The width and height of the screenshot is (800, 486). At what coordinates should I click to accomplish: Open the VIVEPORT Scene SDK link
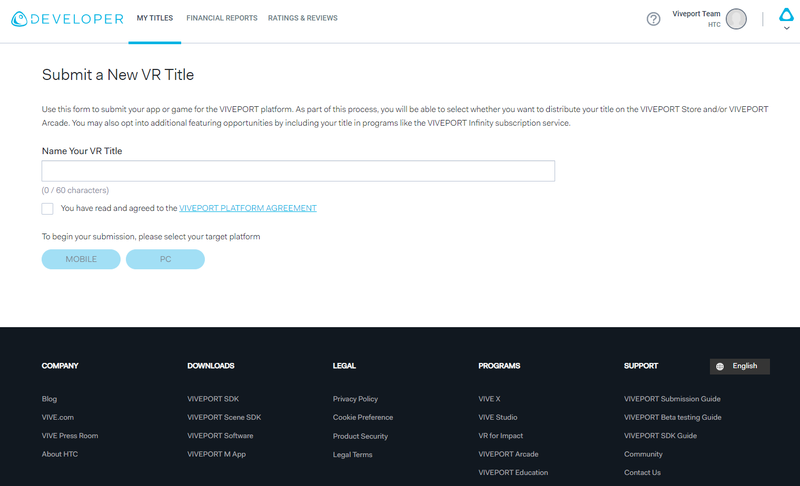[x=224, y=417]
